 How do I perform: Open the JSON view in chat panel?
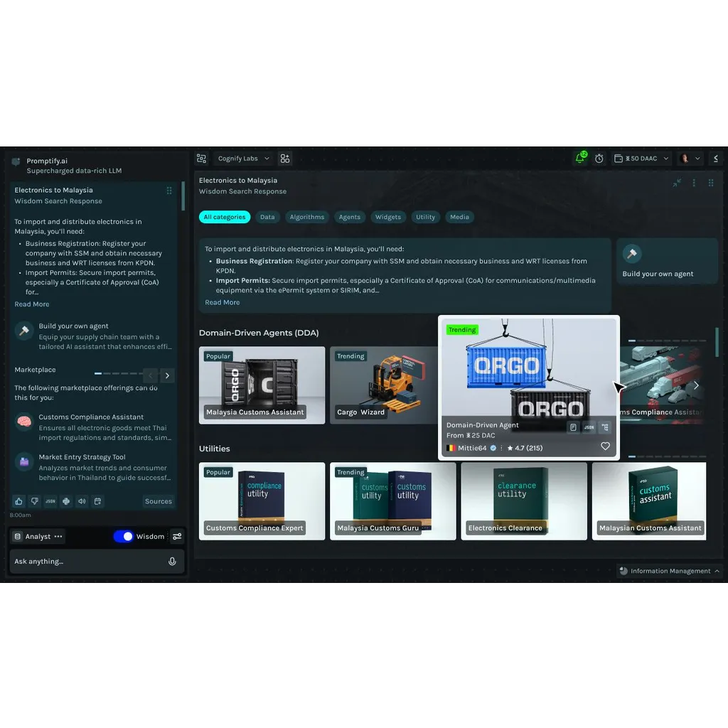click(50, 501)
